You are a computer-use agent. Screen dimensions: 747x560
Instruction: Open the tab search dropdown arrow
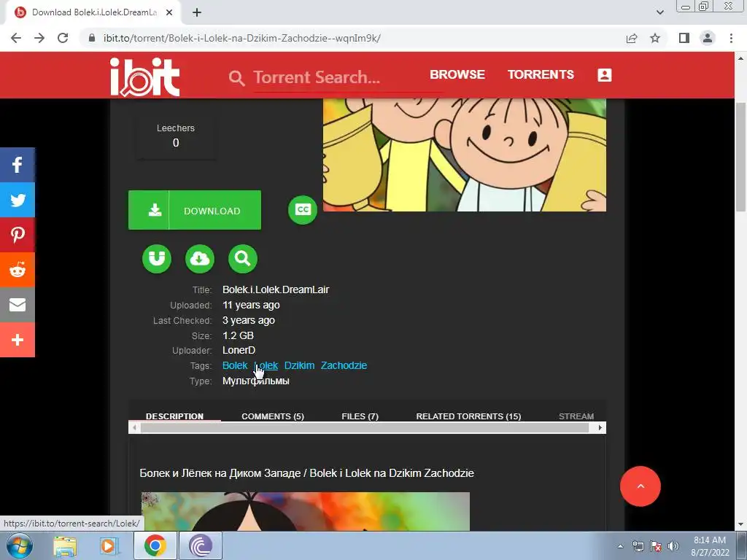659,12
